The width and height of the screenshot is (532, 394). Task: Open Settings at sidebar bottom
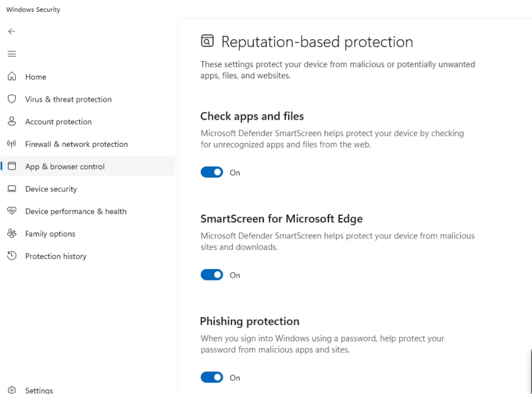click(39, 390)
